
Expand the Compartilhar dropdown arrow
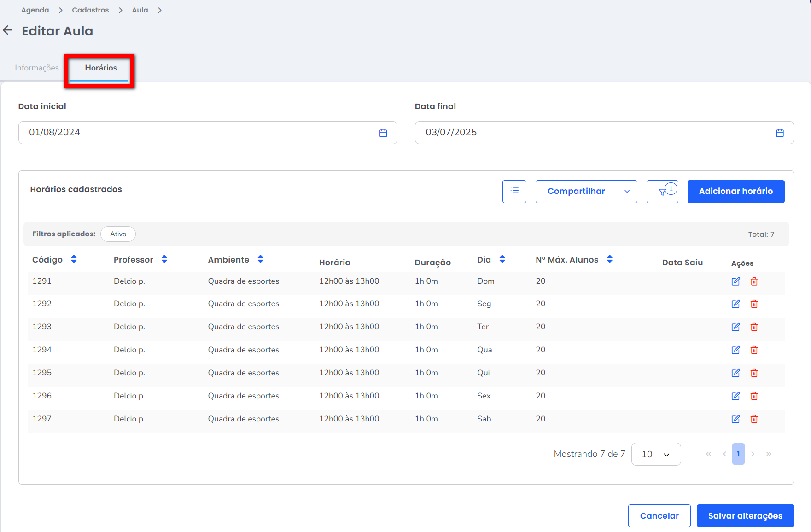(x=627, y=191)
